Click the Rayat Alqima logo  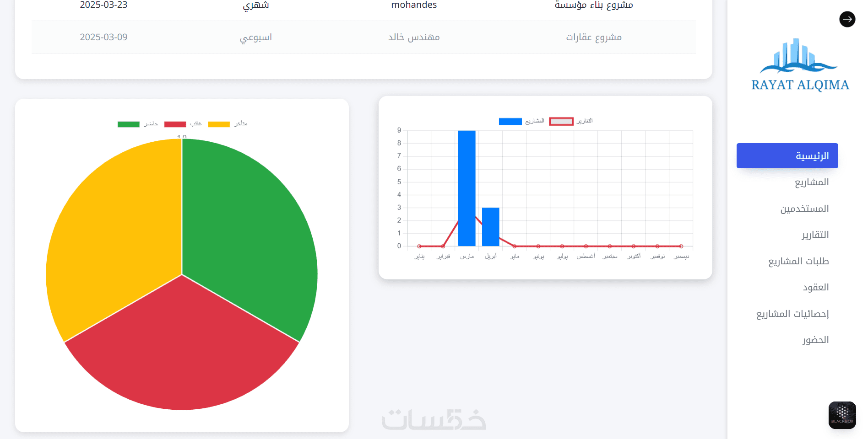coord(800,65)
